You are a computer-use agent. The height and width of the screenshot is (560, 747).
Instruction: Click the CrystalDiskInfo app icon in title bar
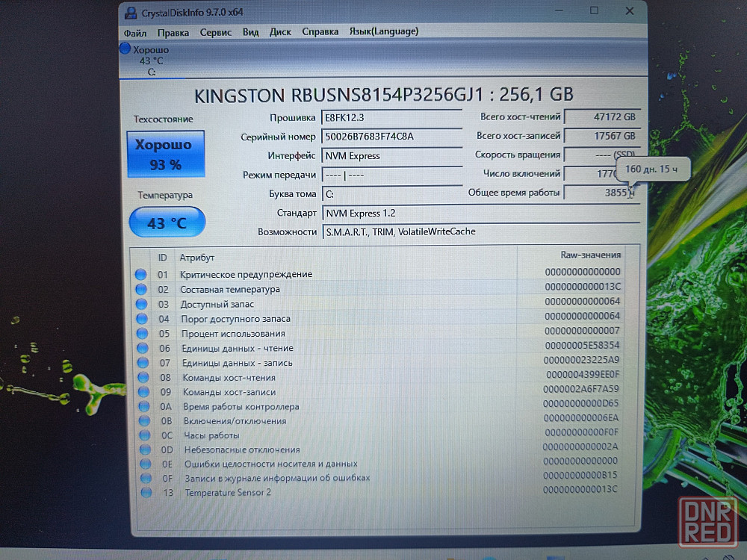click(131, 13)
